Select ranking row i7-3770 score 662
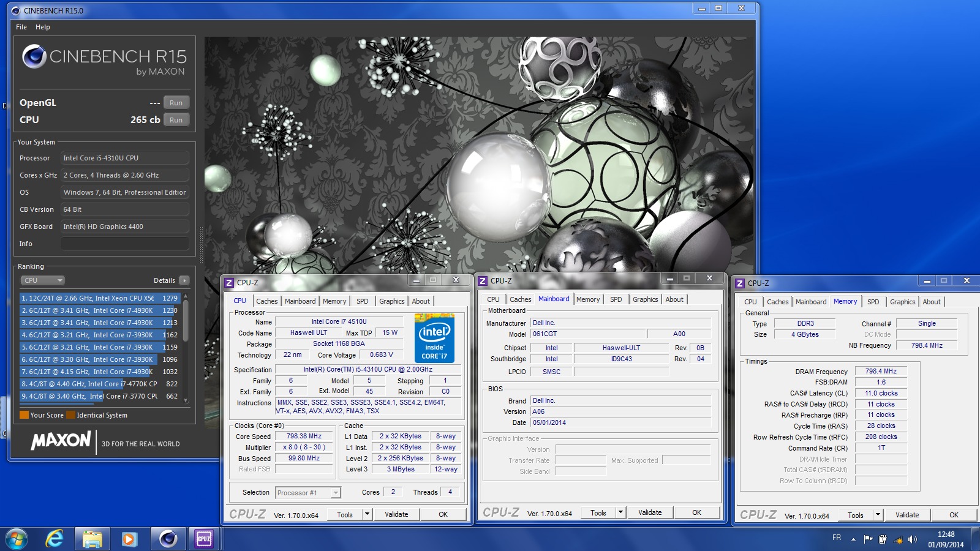This screenshot has height=551, width=980. click(100, 396)
